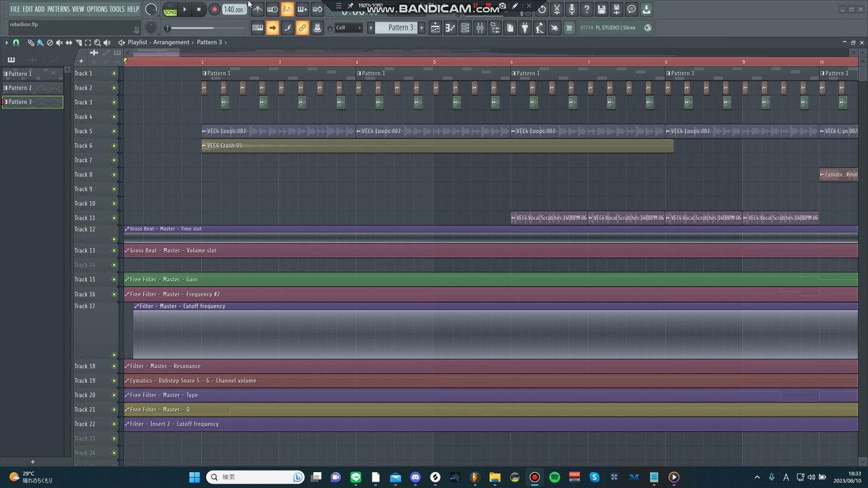Select Pattern 2 in the picker list
The image size is (868, 488).
coord(33,88)
